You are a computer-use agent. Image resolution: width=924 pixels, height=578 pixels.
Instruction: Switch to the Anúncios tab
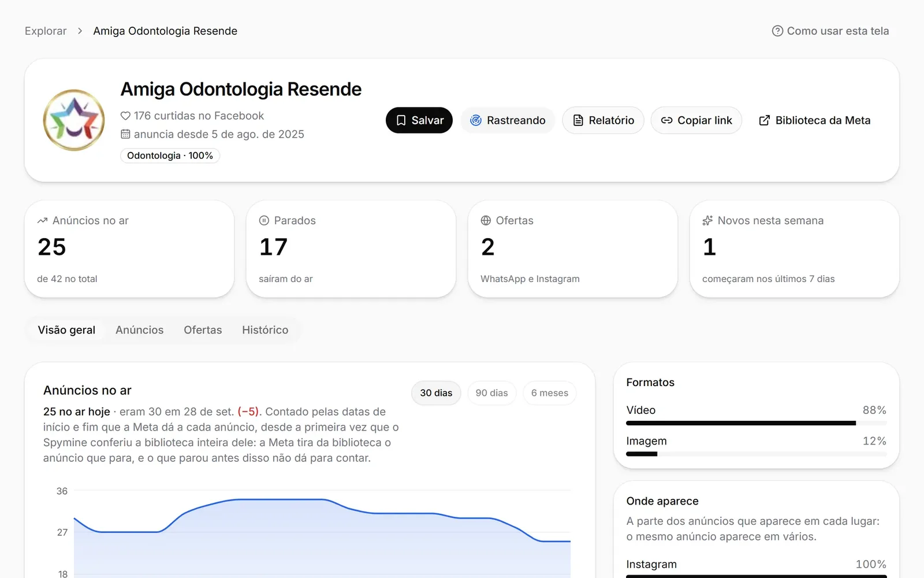[139, 330]
